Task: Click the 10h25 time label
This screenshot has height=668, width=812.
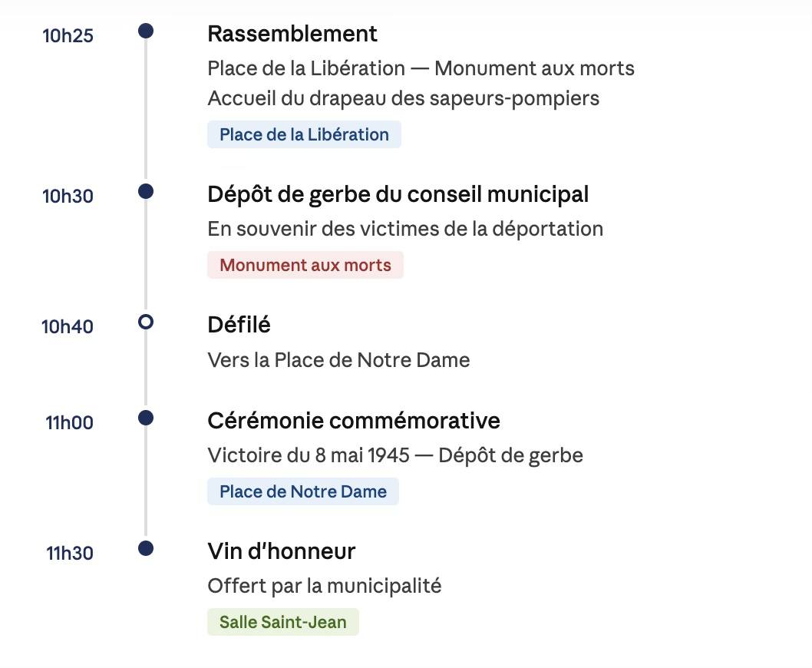Action: pyautogui.click(x=68, y=36)
